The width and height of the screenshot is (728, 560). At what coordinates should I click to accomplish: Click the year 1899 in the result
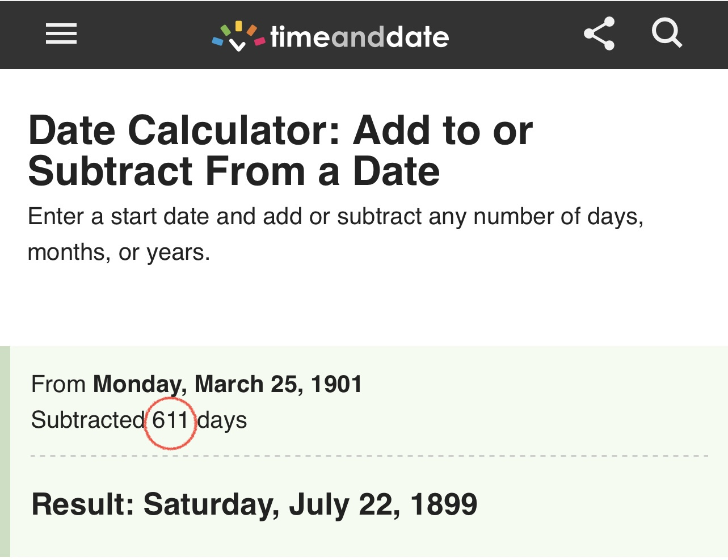click(x=444, y=504)
